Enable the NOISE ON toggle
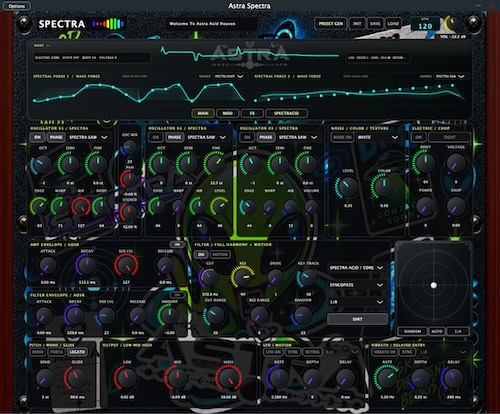Screen dimensions: 500x414 pyautogui.click(x=342, y=137)
